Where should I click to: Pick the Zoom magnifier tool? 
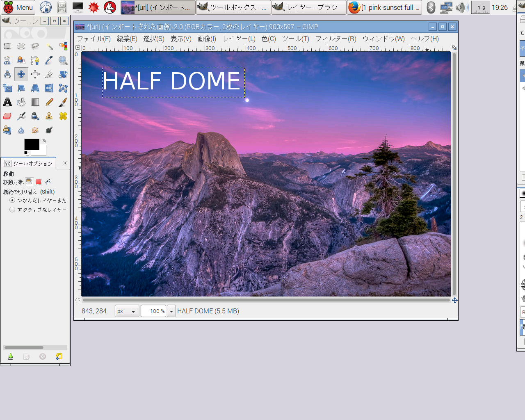click(x=63, y=60)
